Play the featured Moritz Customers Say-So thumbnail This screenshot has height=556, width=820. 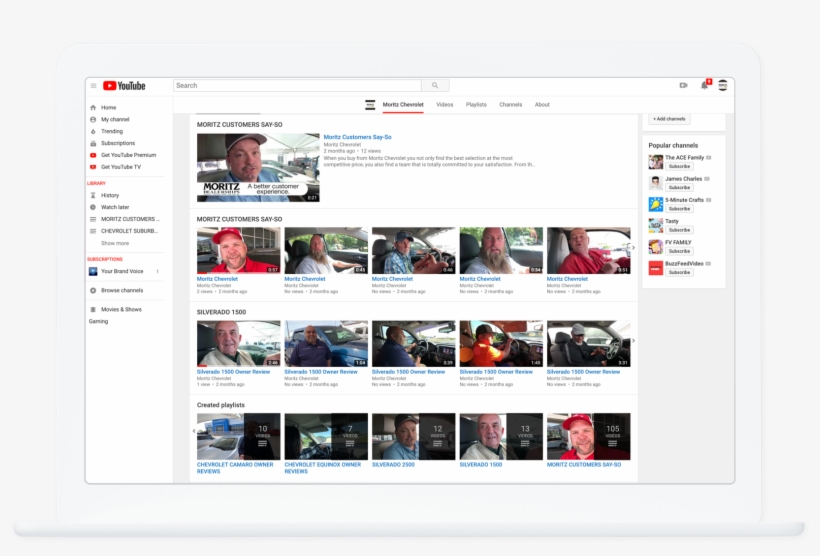[258, 167]
